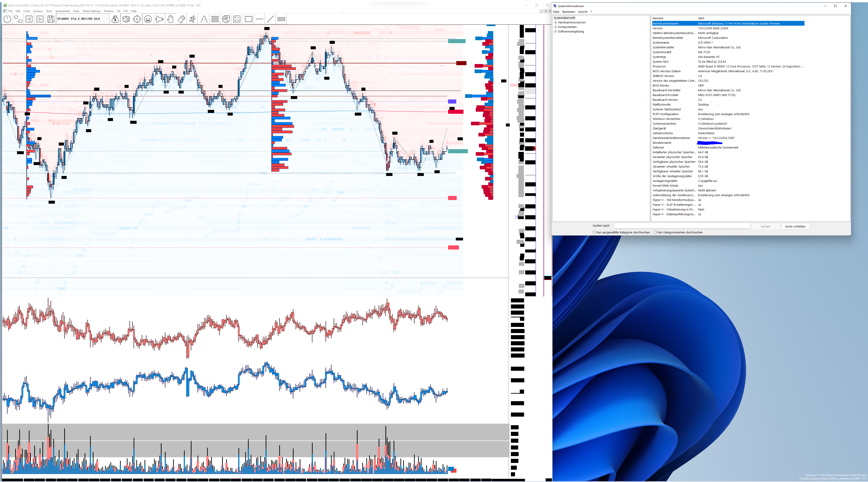The width and height of the screenshot is (868, 482).
Task: Select the eraser tool icon
Action: point(181,19)
